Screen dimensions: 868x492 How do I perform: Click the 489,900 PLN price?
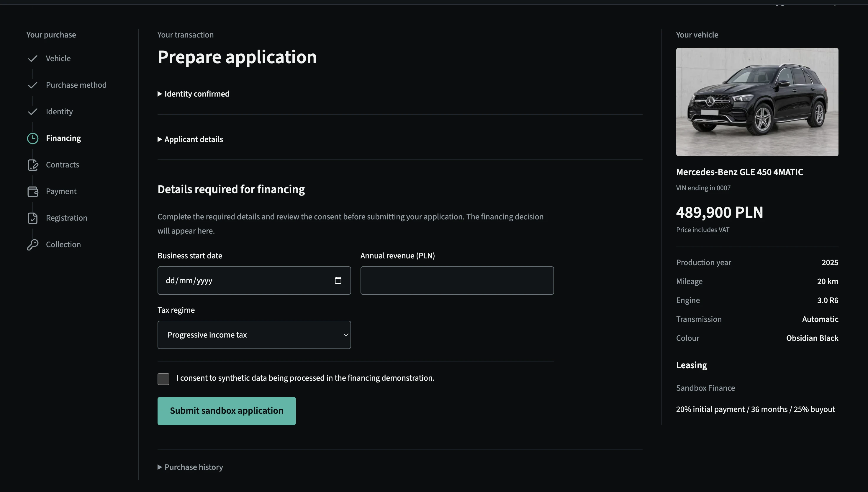(720, 213)
